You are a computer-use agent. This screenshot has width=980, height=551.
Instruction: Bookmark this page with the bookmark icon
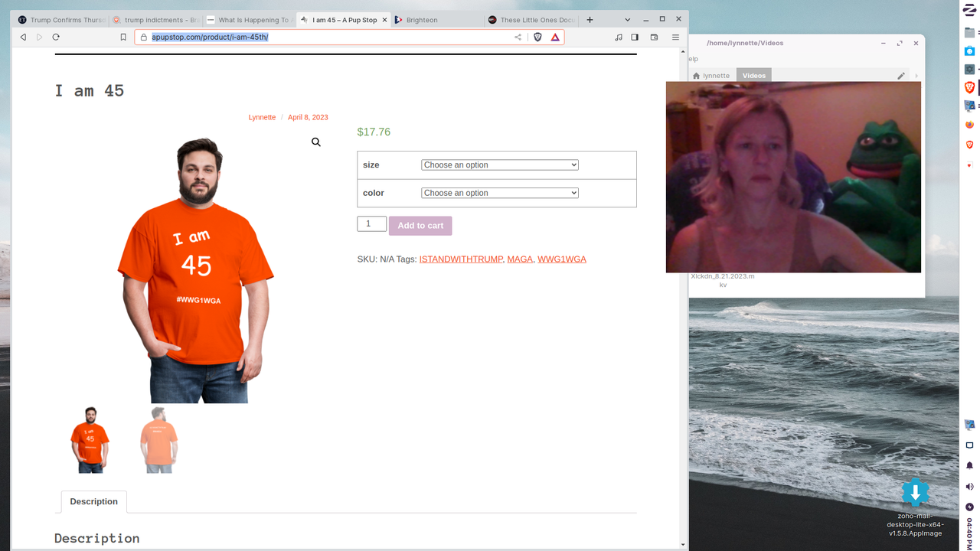(x=123, y=37)
